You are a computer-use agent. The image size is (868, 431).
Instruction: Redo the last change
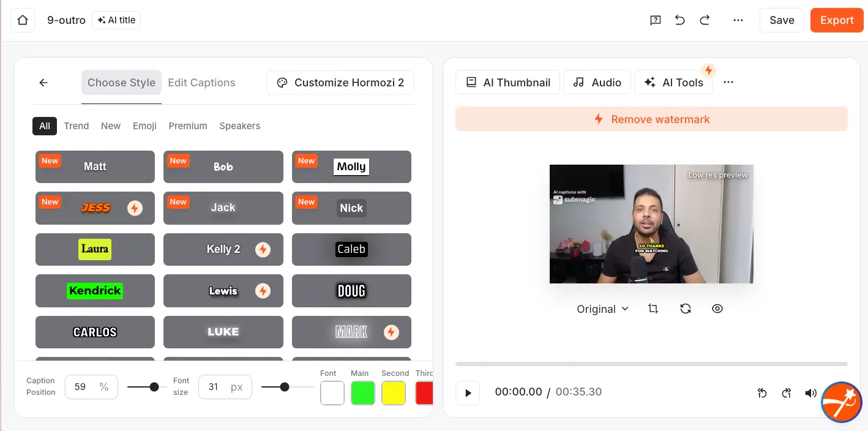[x=705, y=20]
